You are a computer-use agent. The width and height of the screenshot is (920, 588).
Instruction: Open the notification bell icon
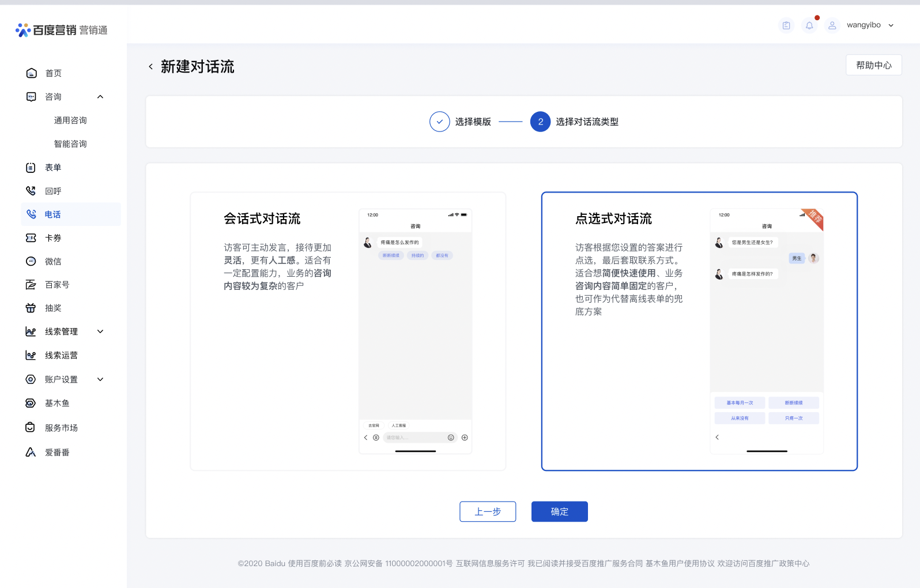pos(809,25)
